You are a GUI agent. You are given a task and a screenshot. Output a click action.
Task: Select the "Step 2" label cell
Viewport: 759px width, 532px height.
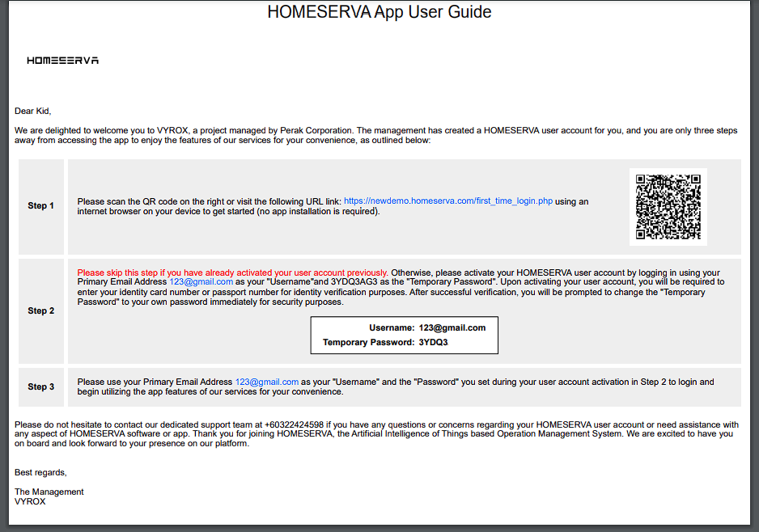coord(41,311)
